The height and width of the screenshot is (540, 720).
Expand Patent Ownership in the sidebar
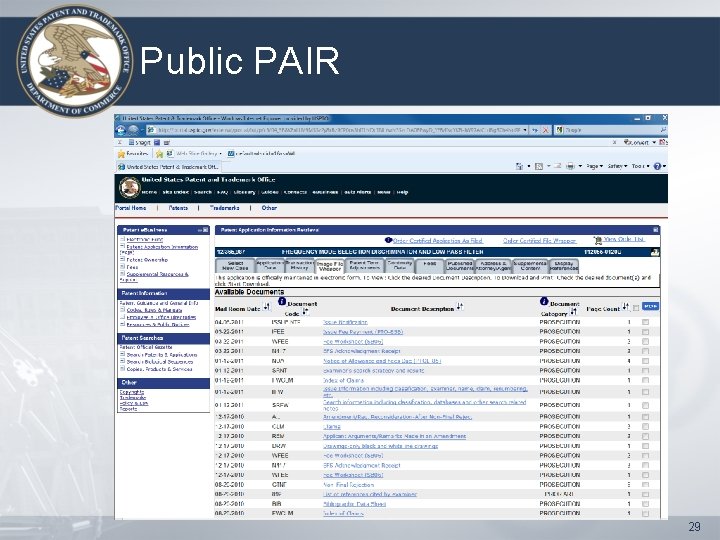click(122, 259)
